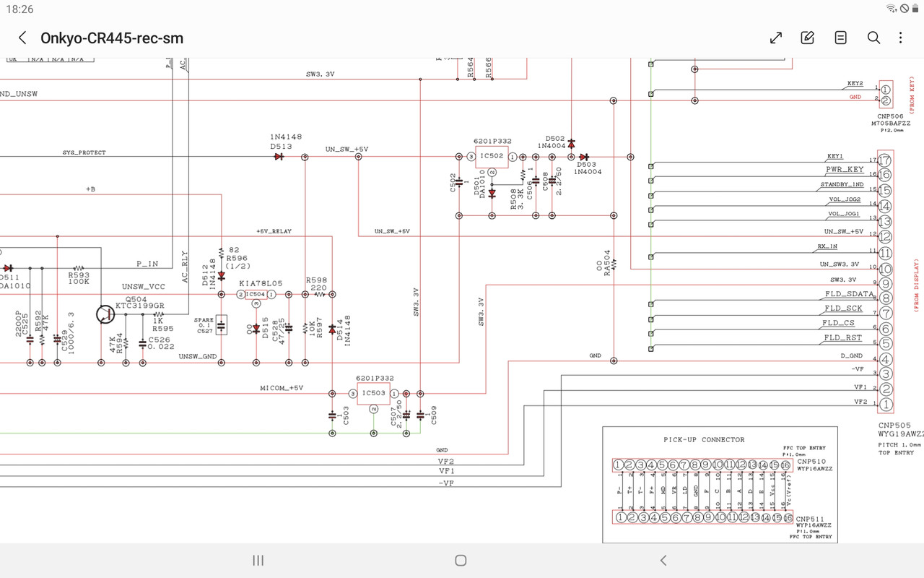Select the R598 220 resistor label
The width and height of the screenshot is (924, 578).
click(317, 284)
